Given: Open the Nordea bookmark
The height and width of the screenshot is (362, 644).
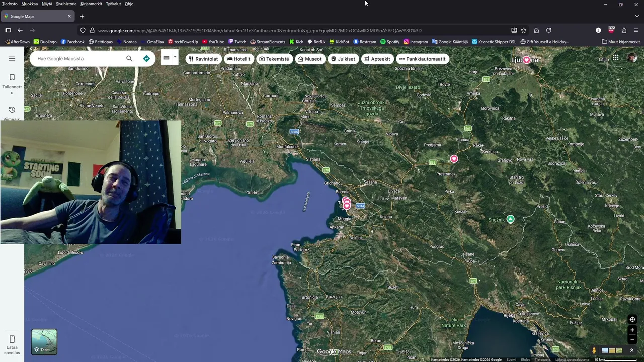Looking at the screenshot, I should pyautogui.click(x=126, y=42).
